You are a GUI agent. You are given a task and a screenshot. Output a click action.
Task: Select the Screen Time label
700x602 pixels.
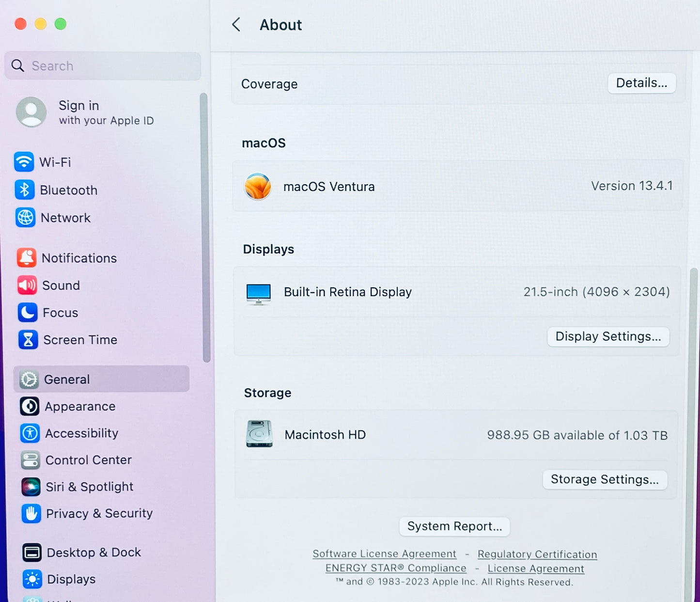80,340
